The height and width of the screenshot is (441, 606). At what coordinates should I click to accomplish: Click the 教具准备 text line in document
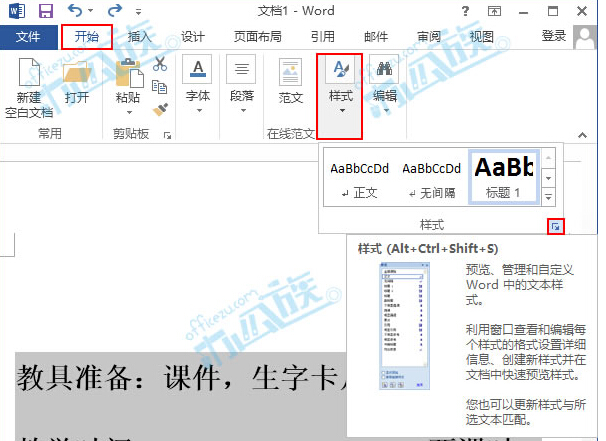click(x=181, y=377)
